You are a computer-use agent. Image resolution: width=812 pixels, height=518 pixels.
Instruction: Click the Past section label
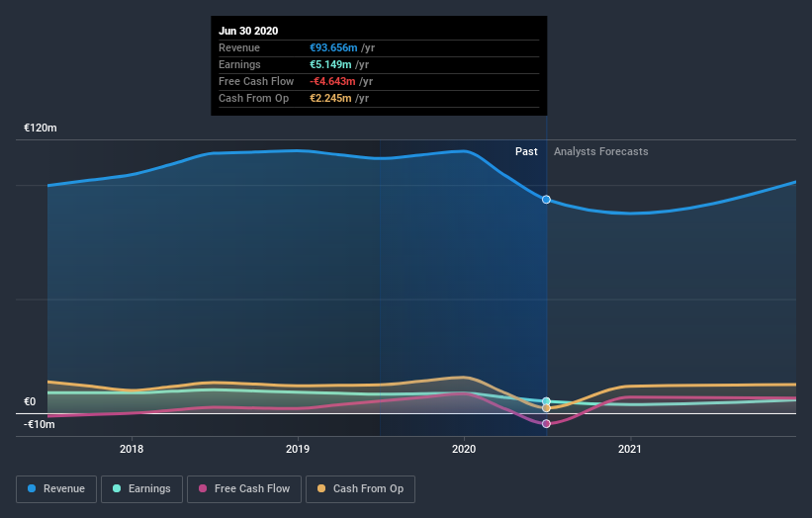click(526, 151)
